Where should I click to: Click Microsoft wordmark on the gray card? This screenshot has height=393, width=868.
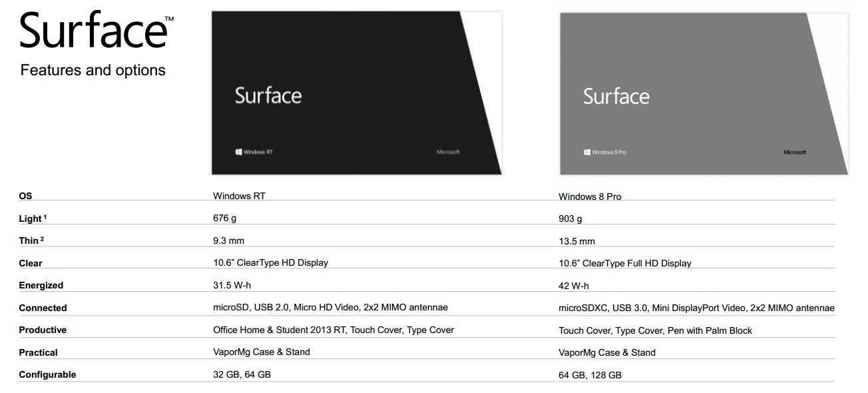coord(795,153)
